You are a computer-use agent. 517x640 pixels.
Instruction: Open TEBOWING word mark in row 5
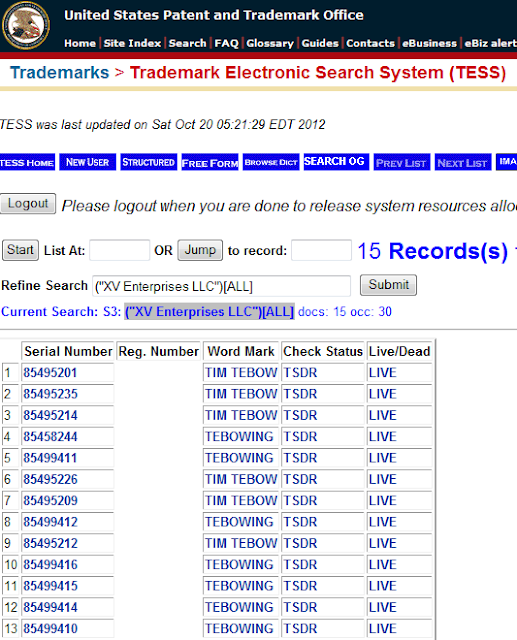[239, 458]
